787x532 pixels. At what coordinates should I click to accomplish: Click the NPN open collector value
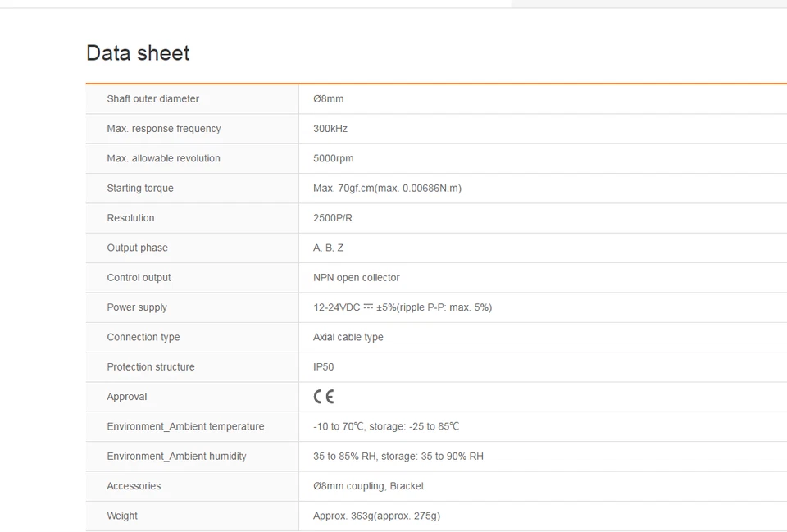tap(357, 278)
